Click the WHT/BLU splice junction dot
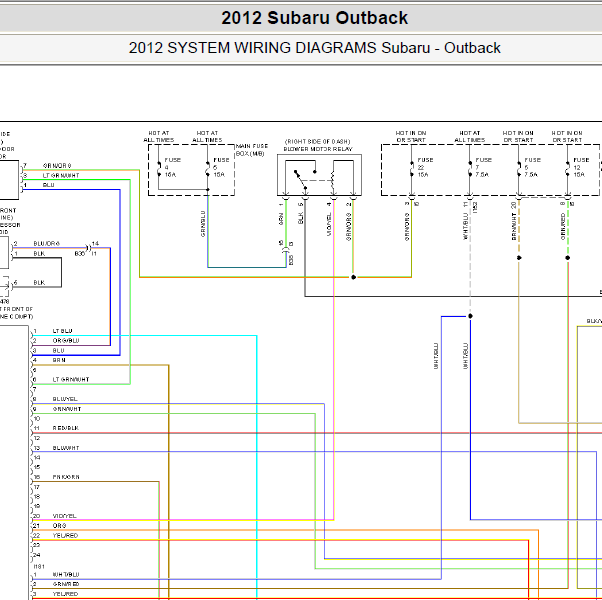Image resolution: width=602 pixels, height=600 pixels. point(470,316)
